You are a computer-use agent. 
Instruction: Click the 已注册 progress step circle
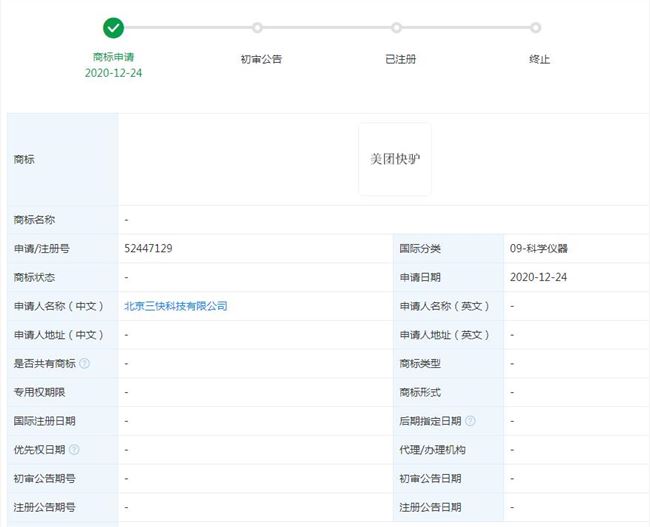[x=396, y=28]
